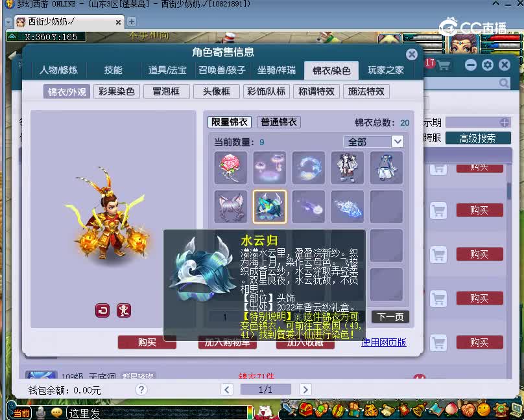Open a new client tab with plus button

(132, 21)
